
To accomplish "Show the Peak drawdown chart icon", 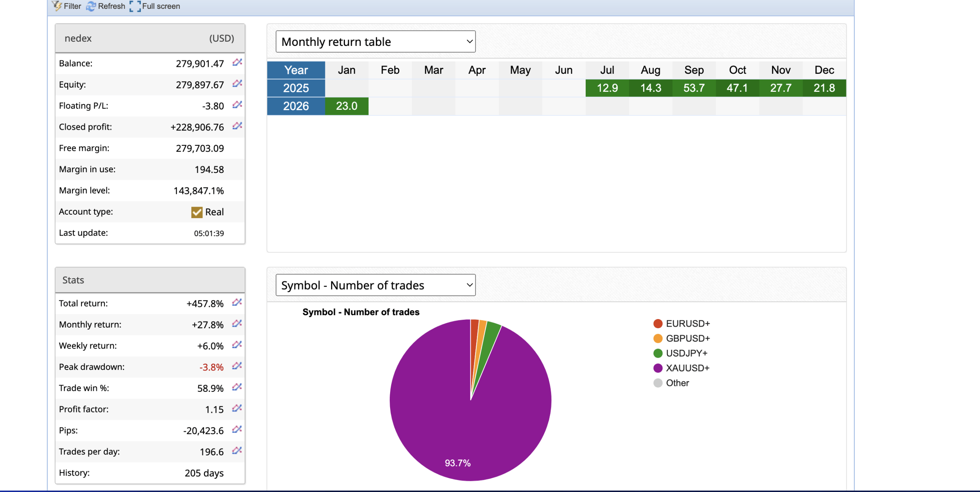I will 237,366.
